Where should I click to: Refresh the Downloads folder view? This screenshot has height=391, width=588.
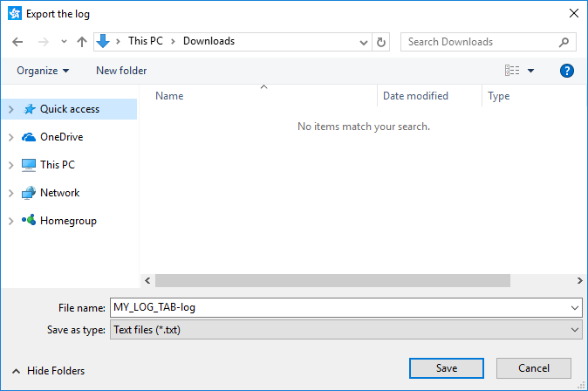[381, 42]
